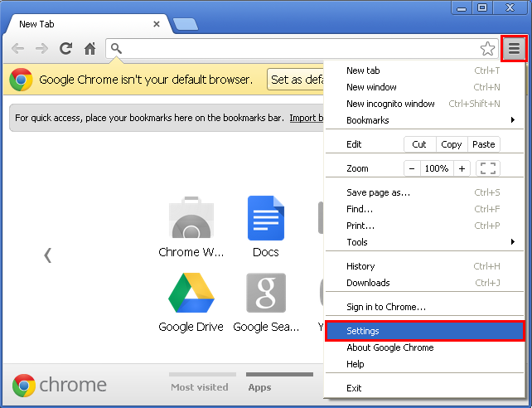The image size is (532, 408).
Task: Click the Cut button in Edit row
Action: pyautogui.click(x=419, y=144)
